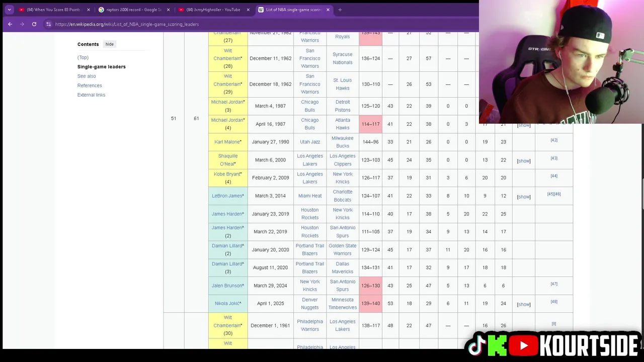Open Damian Lillard link dated August 11, 2020
644x362 pixels.
tap(227, 263)
